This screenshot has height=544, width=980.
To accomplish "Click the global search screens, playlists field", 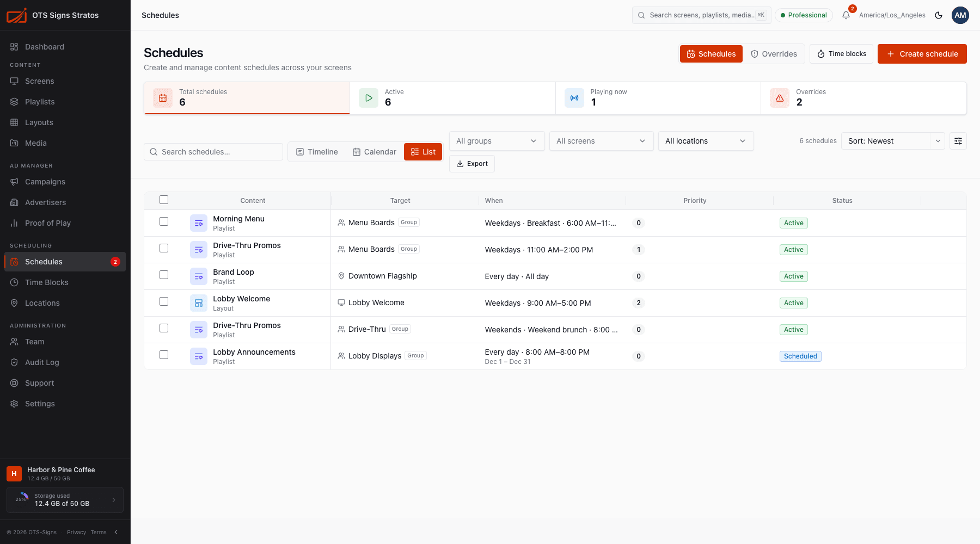I will coord(701,15).
